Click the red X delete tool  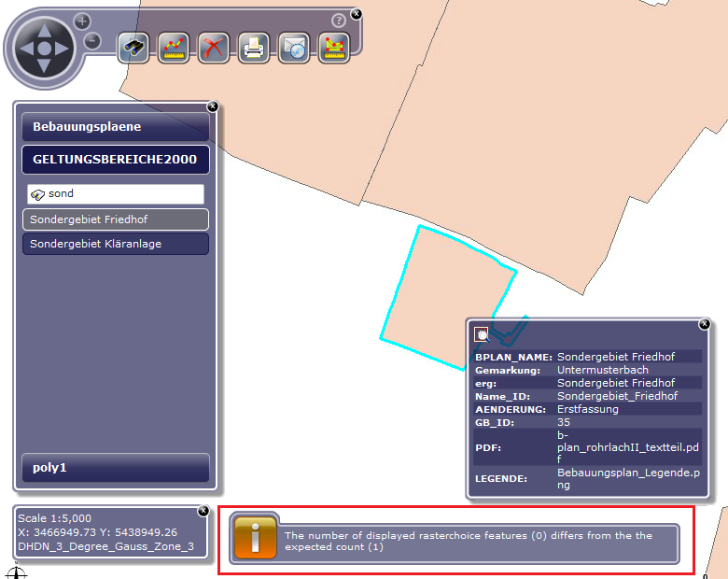click(x=213, y=48)
